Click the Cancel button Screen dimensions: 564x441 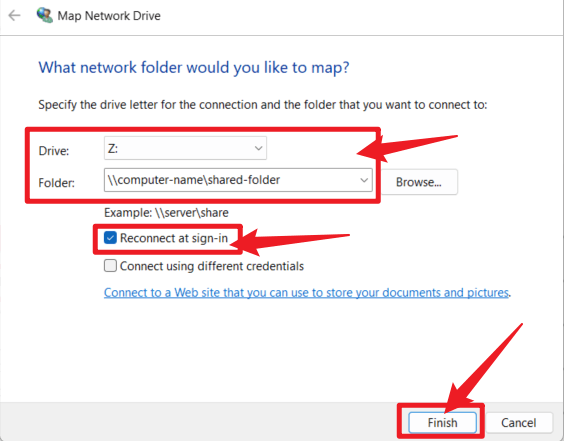click(x=519, y=422)
